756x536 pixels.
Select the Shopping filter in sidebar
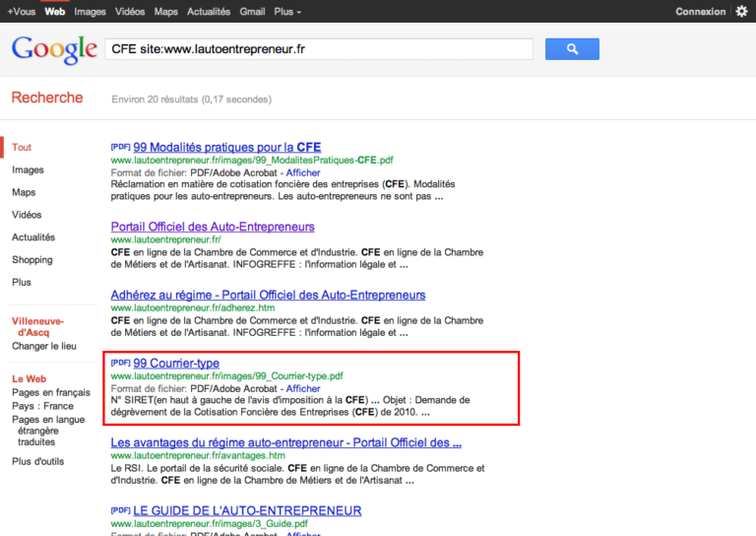click(x=32, y=259)
